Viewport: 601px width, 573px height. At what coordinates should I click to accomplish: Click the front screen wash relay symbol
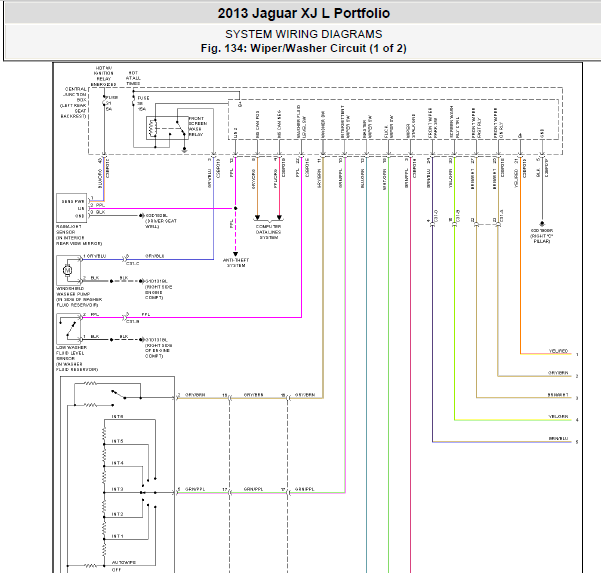click(167, 128)
